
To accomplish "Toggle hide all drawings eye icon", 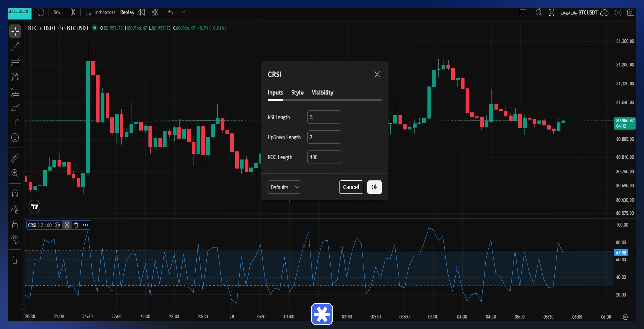I will click(15, 239).
